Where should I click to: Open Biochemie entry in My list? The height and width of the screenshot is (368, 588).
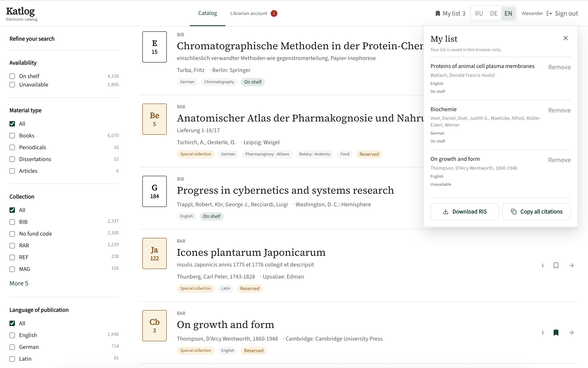click(443, 109)
